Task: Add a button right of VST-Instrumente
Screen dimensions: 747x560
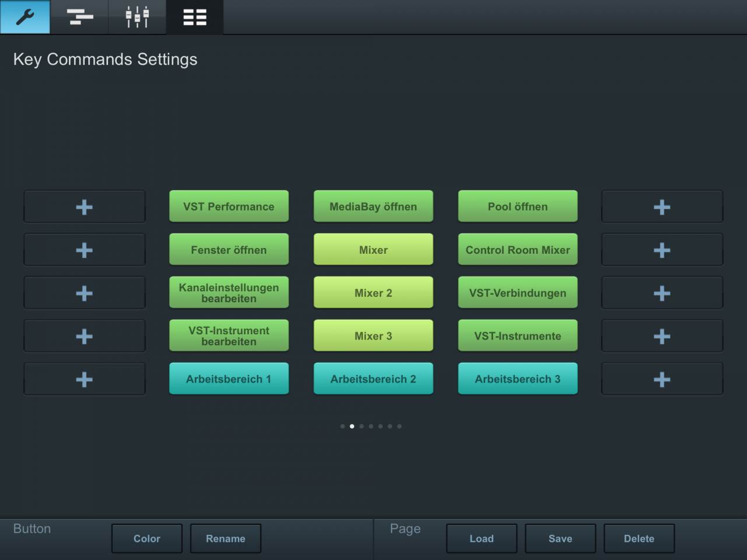Action: point(662,336)
